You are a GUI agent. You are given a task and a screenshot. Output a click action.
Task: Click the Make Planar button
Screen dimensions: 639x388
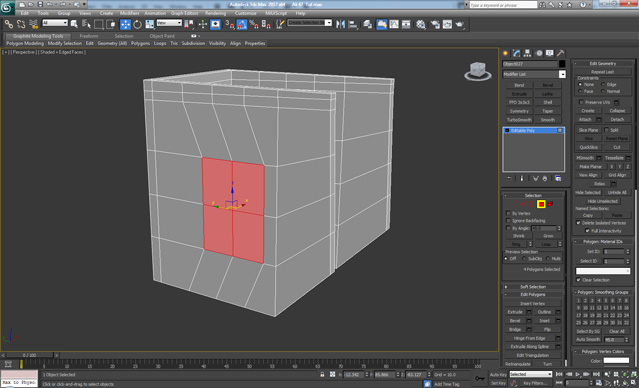pyautogui.click(x=591, y=167)
